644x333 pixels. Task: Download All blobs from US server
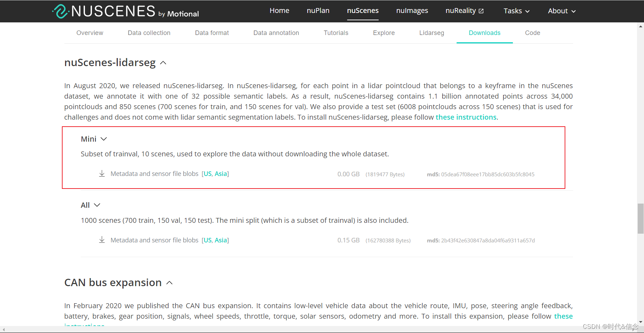pos(208,240)
